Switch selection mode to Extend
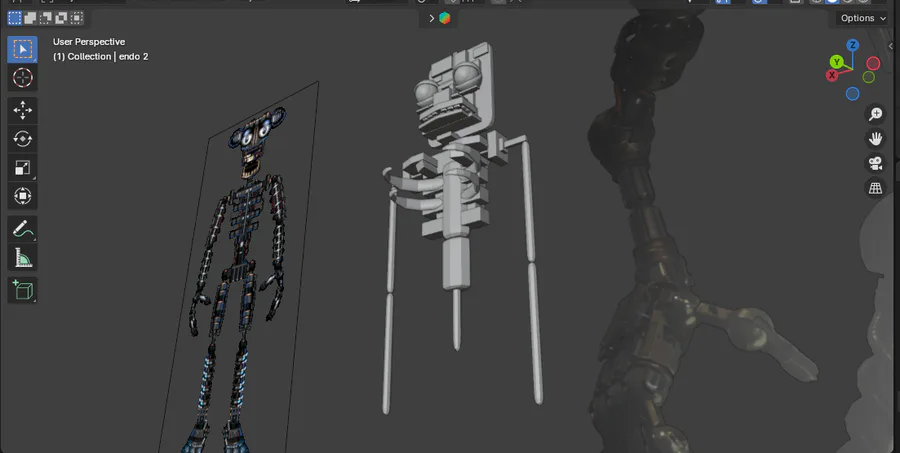This screenshot has width=900, height=453. tap(30, 18)
